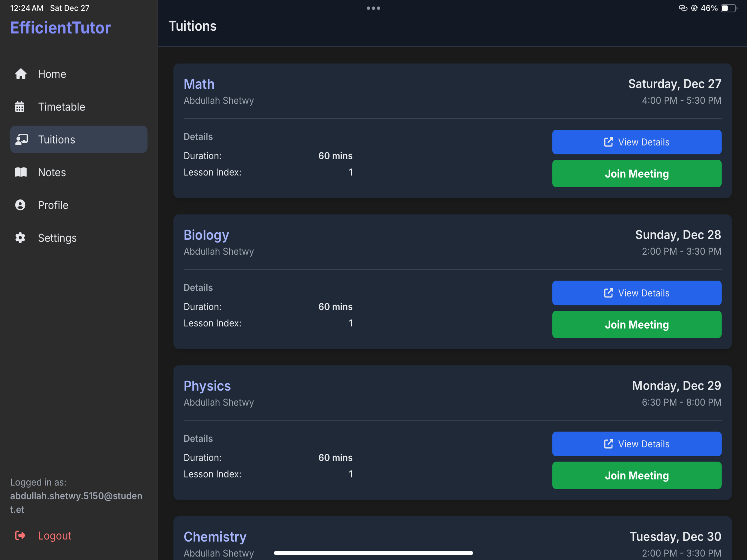The image size is (747, 560).
Task: Click the Physics subject title
Action: (x=207, y=386)
